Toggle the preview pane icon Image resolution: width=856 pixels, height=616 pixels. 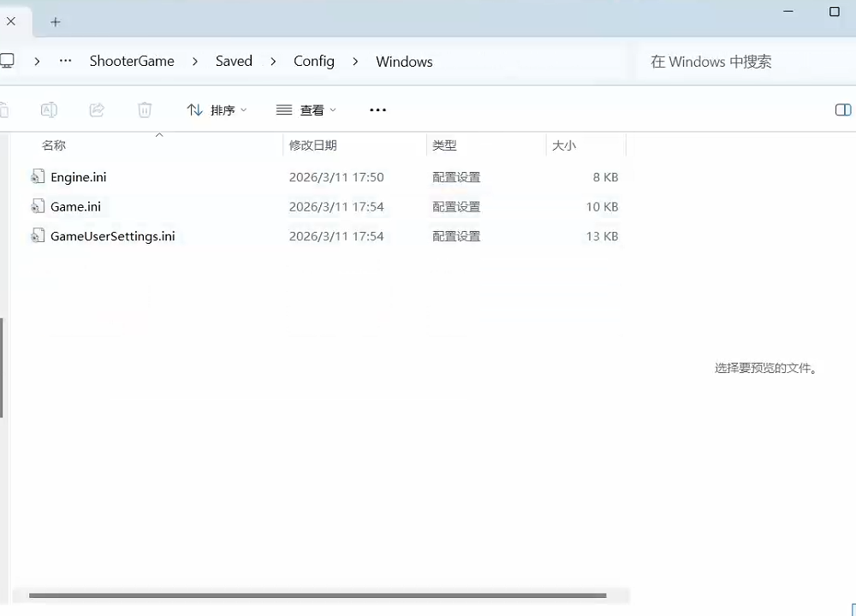(842, 110)
